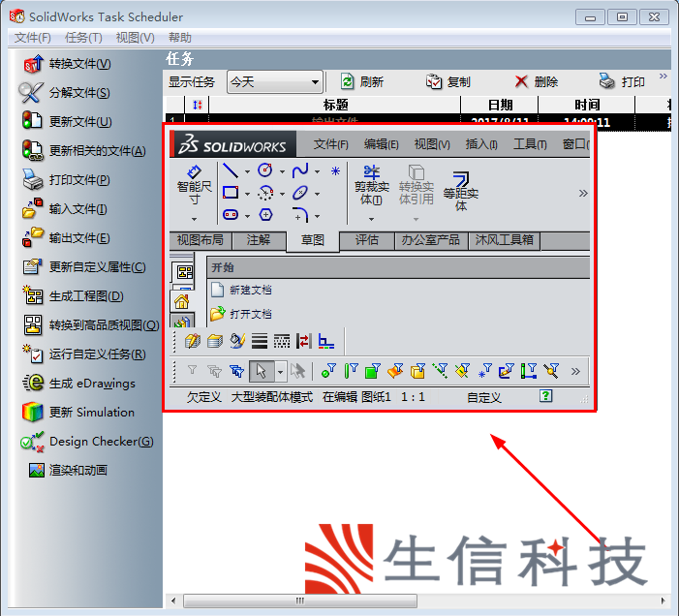
Task: Choose 运行自定义任务(R)
Action: [x=84, y=354]
